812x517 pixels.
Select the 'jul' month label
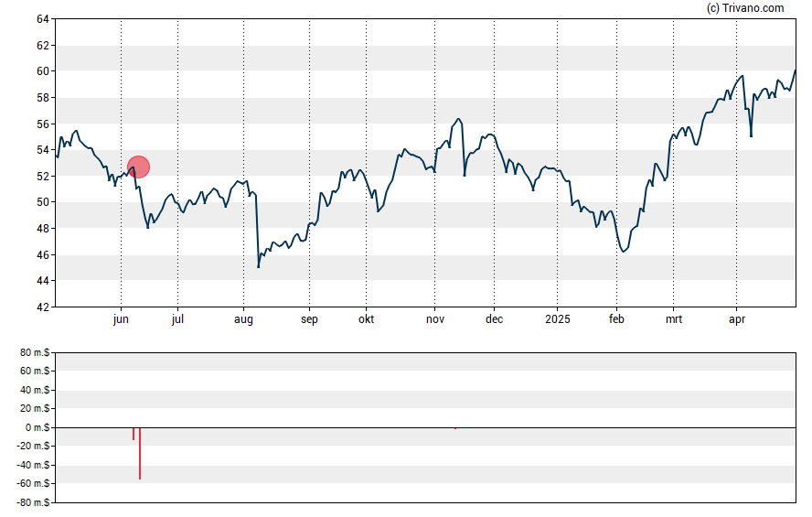[x=177, y=319]
